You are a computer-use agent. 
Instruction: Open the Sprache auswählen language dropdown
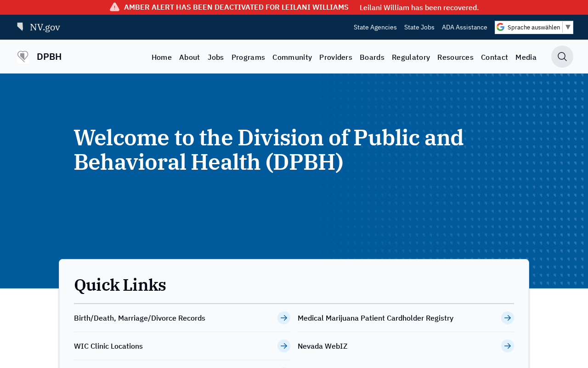(x=534, y=27)
